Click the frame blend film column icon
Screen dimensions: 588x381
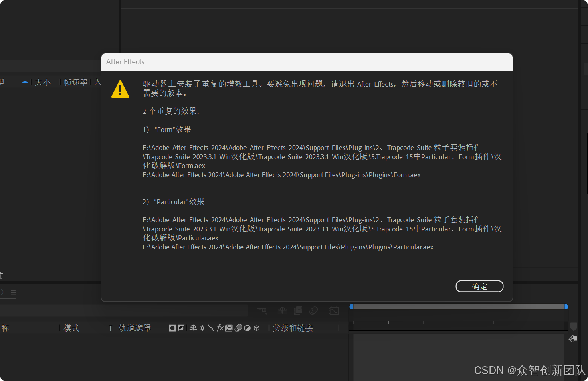coord(229,328)
